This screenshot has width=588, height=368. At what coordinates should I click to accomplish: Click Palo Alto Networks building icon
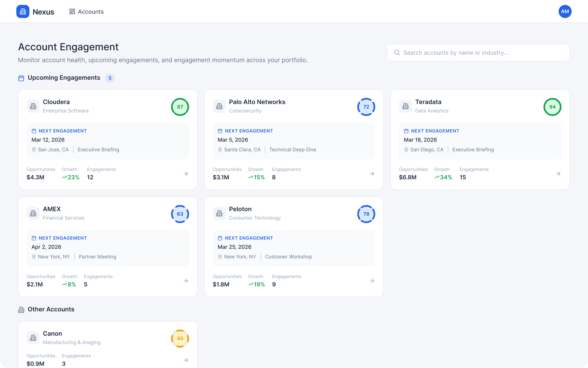click(x=219, y=106)
